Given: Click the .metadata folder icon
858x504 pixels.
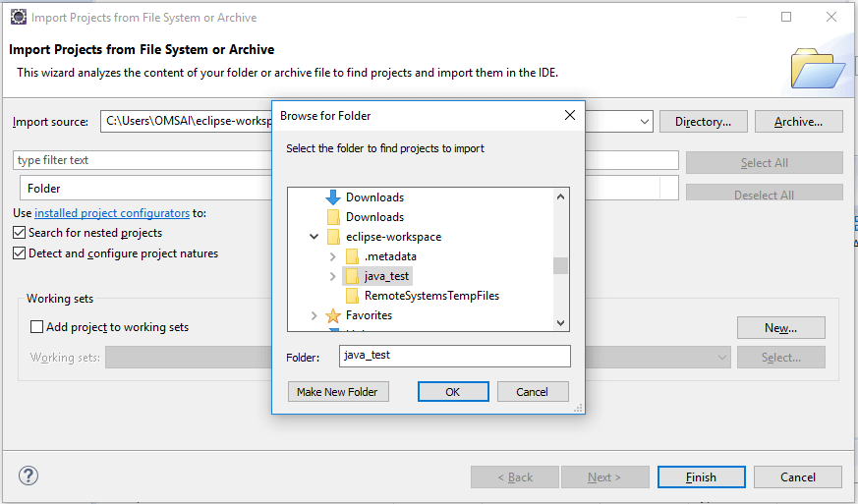Looking at the screenshot, I should (x=352, y=256).
